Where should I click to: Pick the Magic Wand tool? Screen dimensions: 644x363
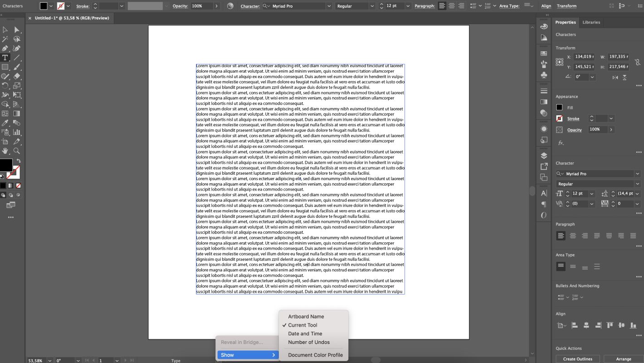[x=5, y=39]
